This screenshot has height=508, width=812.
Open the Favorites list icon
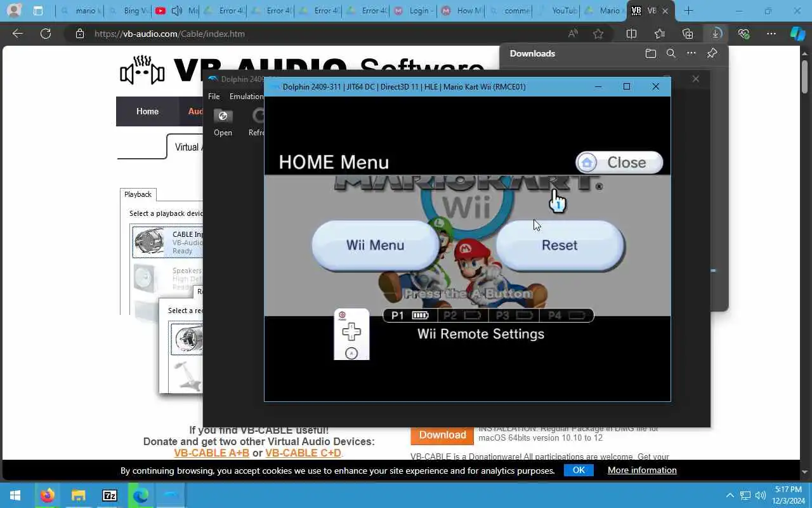660,34
